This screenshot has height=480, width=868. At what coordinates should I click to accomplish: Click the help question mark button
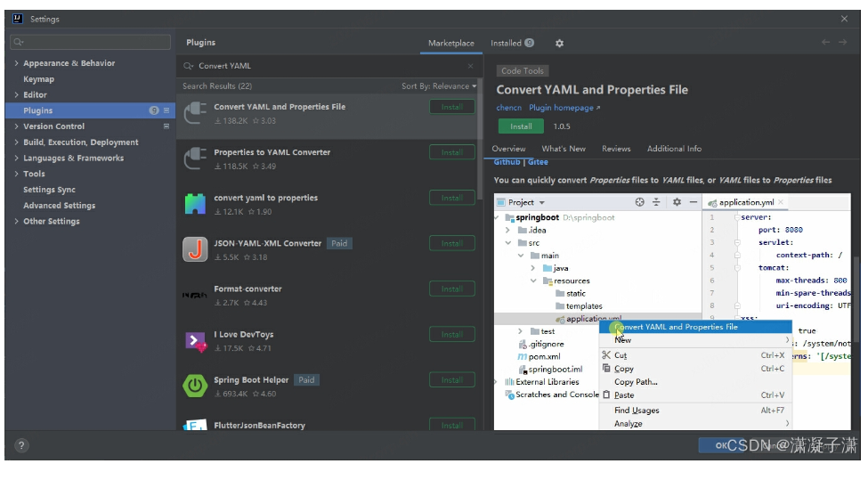[21, 445]
